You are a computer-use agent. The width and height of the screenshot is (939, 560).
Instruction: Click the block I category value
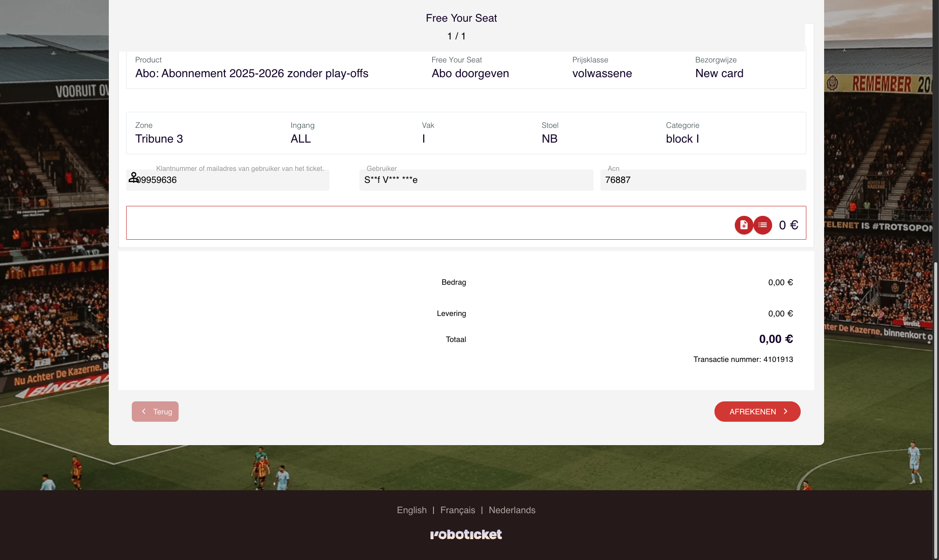coord(682,139)
